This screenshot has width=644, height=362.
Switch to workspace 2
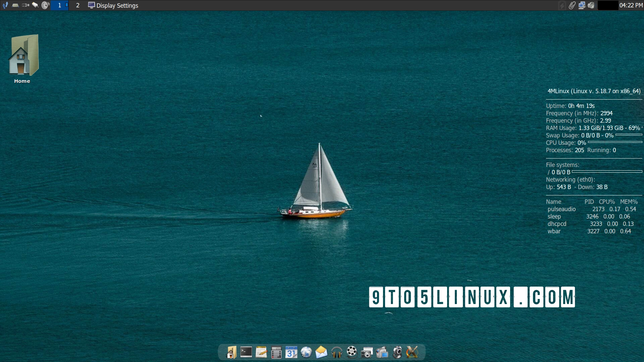(x=78, y=5)
